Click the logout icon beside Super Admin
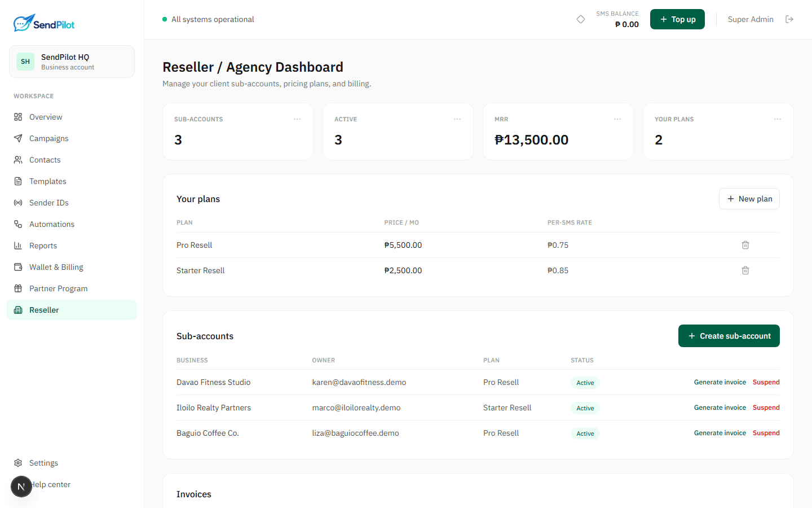Image resolution: width=812 pixels, height=508 pixels. point(789,19)
